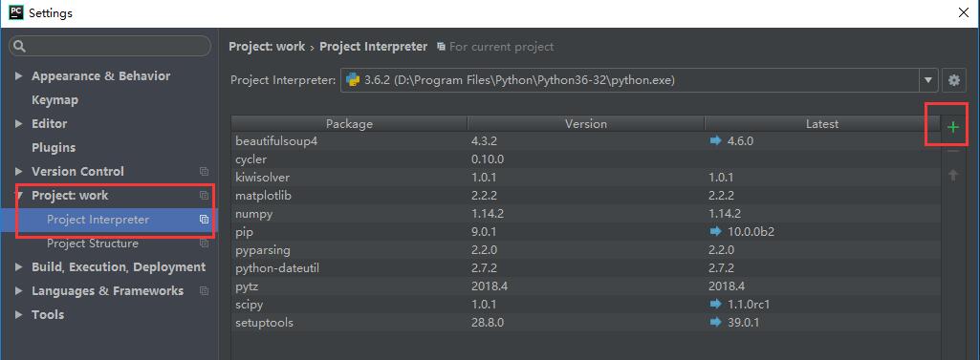Click the PyCharm icon in title bar

(16, 12)
